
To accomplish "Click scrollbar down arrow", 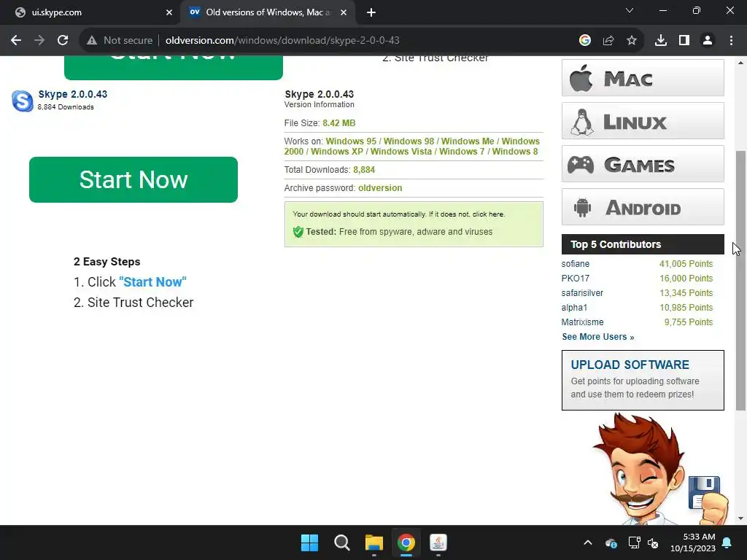I will pos(741,518).
